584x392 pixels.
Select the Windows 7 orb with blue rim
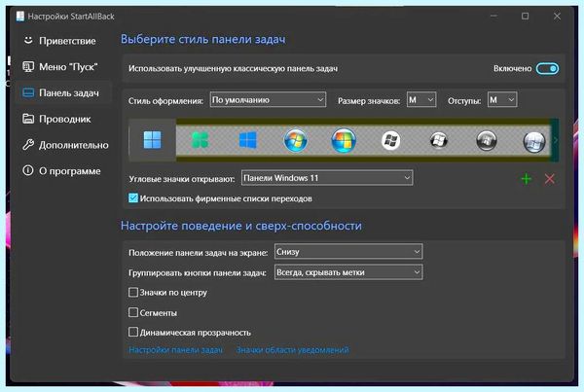coord(295,140)
